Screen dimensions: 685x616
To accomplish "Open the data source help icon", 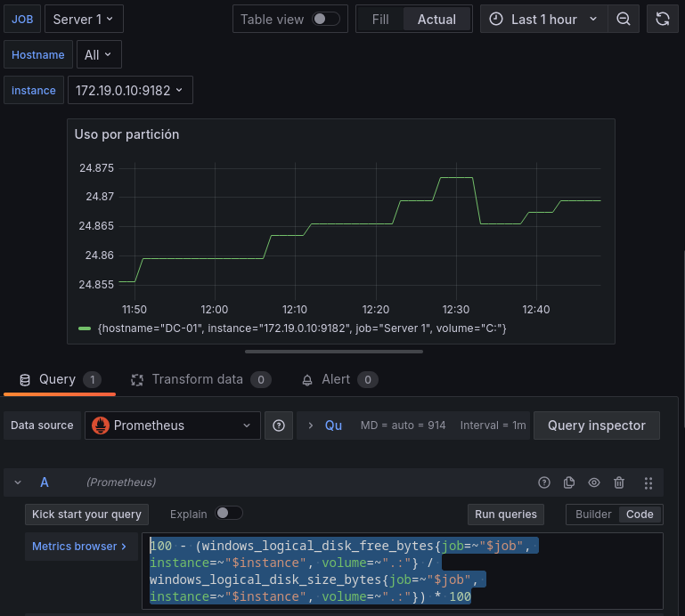I will pyautogui.click(x=279, y=426).
